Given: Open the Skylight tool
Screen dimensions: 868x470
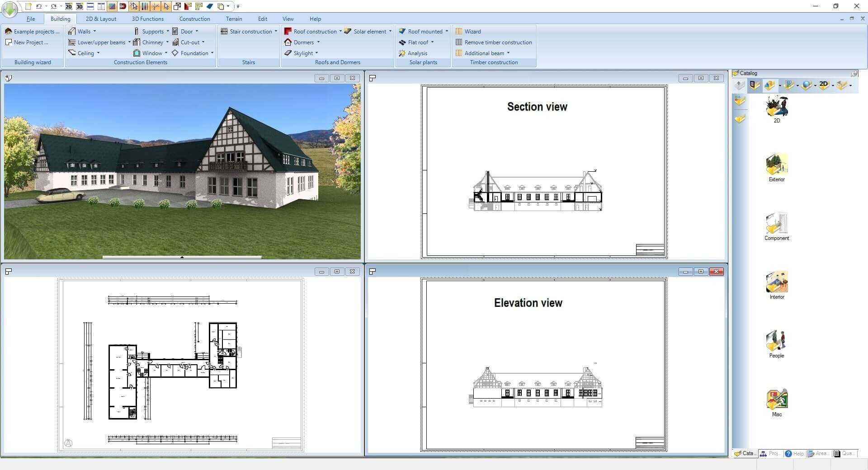Looking at the screenshot, I should [x=302, y=53].
